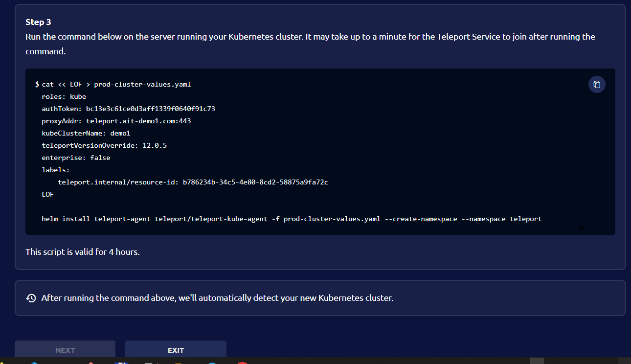This screenshot has width=631, height=364.
Task: Click the history clock icon beside detection message
Action: (x=31, y=298)
